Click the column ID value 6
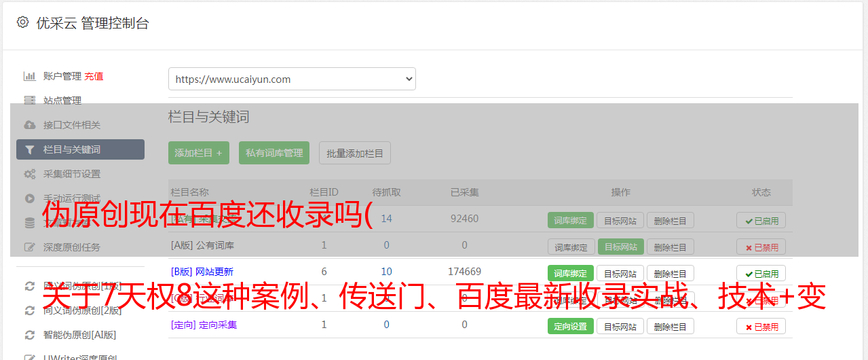868x360 pixels. coord(324,272)
